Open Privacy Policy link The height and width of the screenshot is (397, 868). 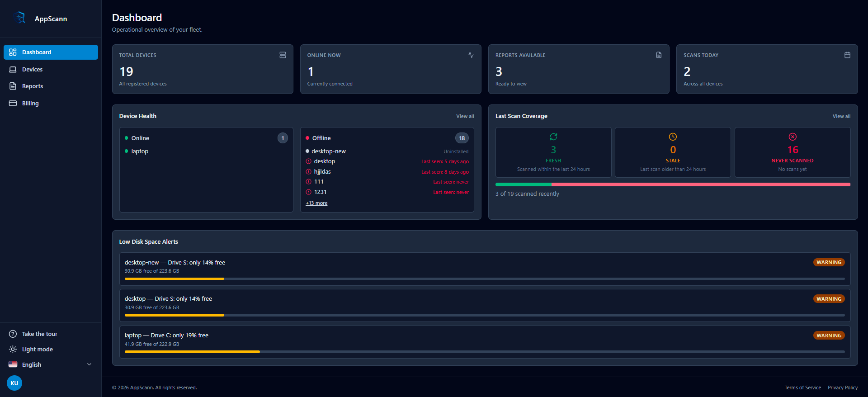[842, 388]
